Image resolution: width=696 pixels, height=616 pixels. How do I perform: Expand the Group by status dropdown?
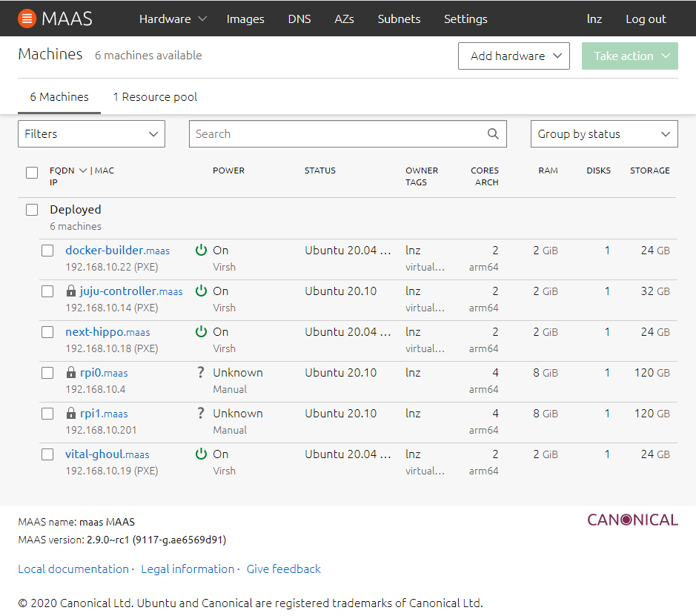click(603, 134)
